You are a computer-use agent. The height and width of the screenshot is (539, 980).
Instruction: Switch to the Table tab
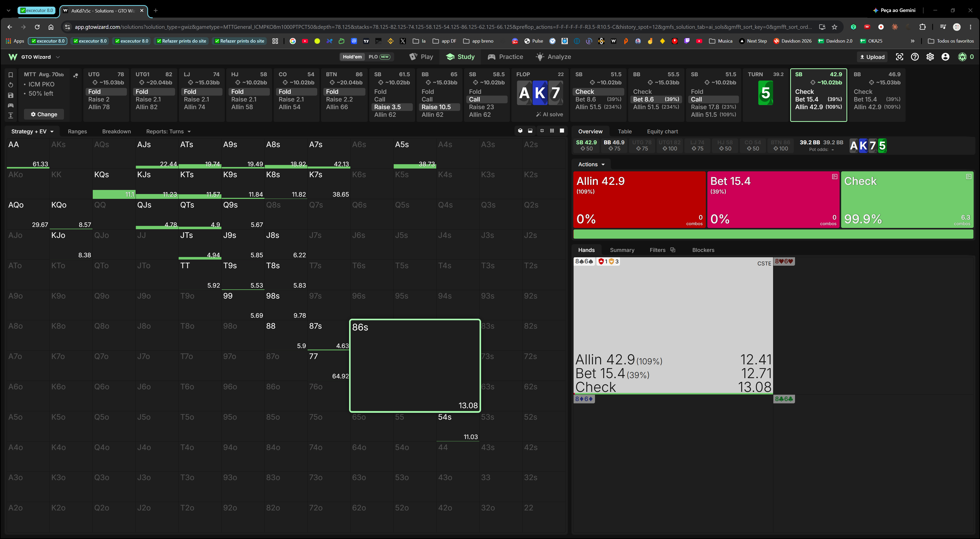pyautogui.click(x=625, y=131)
